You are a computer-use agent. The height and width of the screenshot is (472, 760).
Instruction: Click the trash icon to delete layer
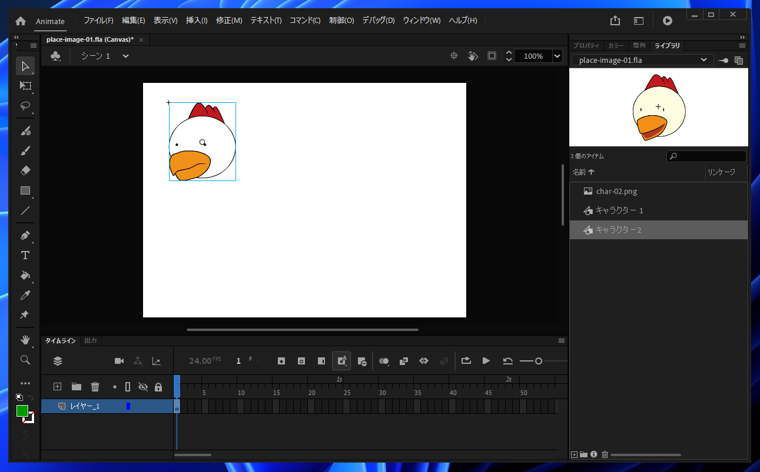pyautogui.click(x=95, y=387)
